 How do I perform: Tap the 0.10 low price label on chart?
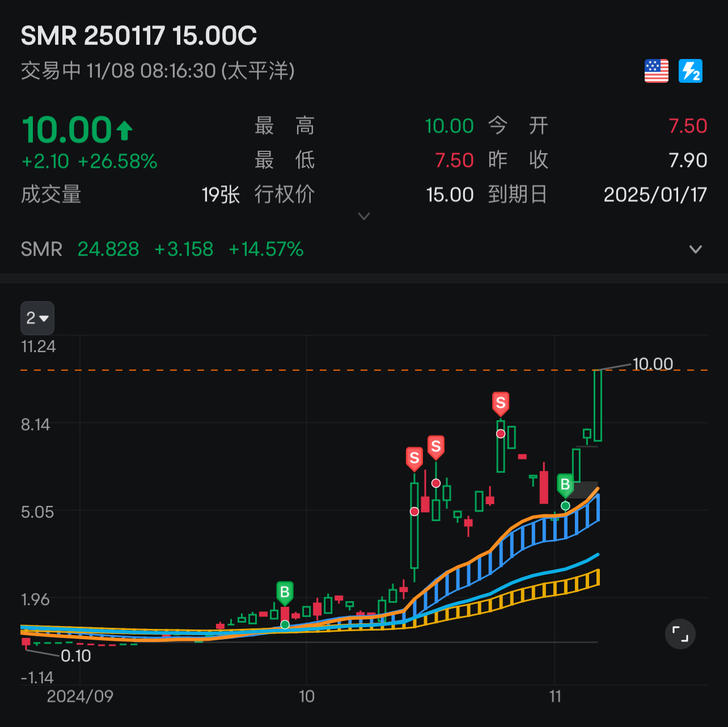click(76, 656)
